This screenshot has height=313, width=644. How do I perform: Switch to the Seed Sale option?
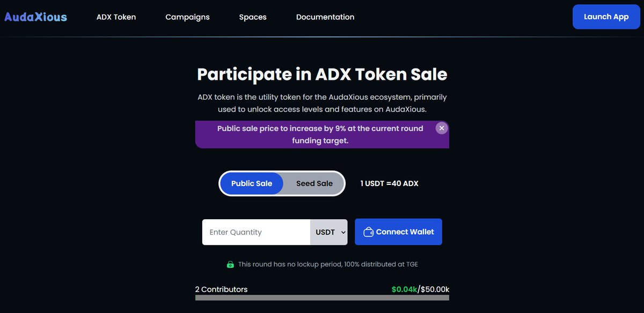(x=314, y=183)
